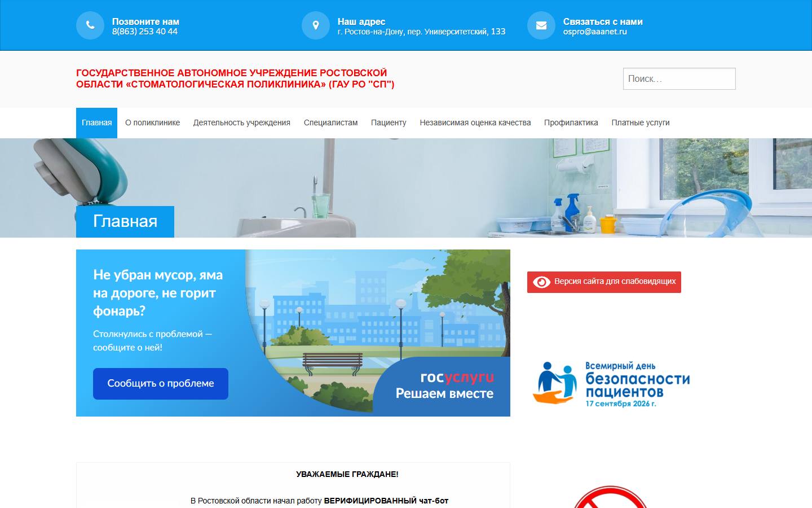The width and height of the screenshot is (812, 508).
Task: Expand the Пациенту menu
Action: [389, 122]
